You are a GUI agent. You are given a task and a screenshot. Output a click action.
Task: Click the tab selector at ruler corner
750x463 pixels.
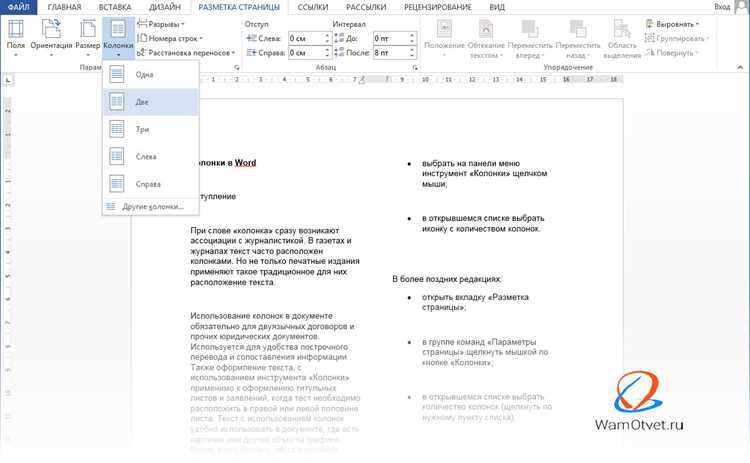click(x=8, y=80)
